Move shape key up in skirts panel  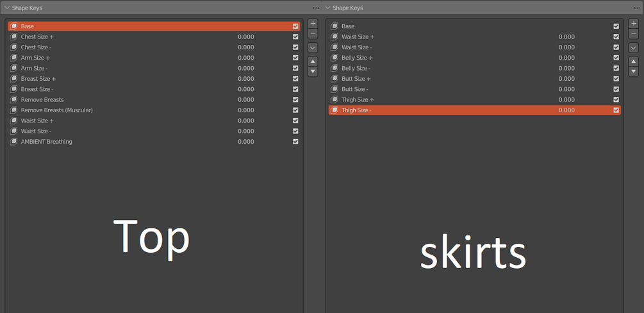point(633,62)
